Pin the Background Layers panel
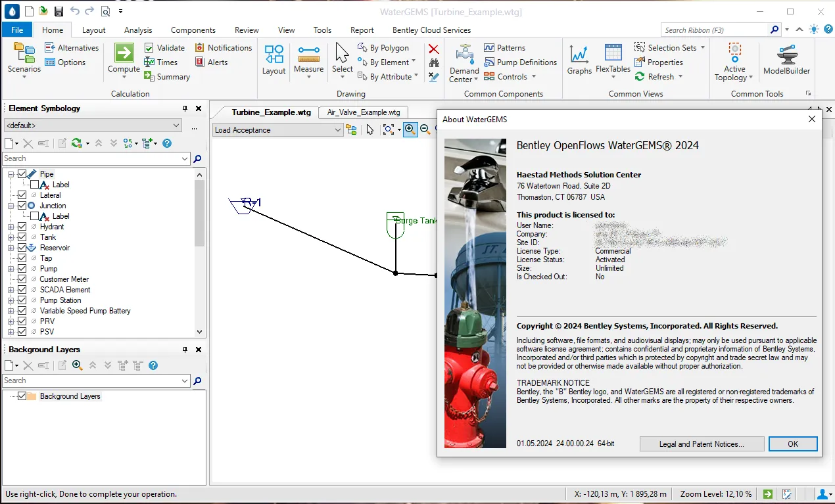This screenshot has width=835, height=504. 185,350
